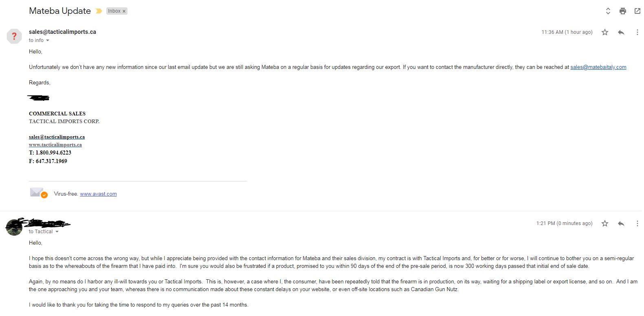Toggle the yellow importance marker by the subject
The image size is (644, 316).
pyautogui.click(x=99, y=11)
